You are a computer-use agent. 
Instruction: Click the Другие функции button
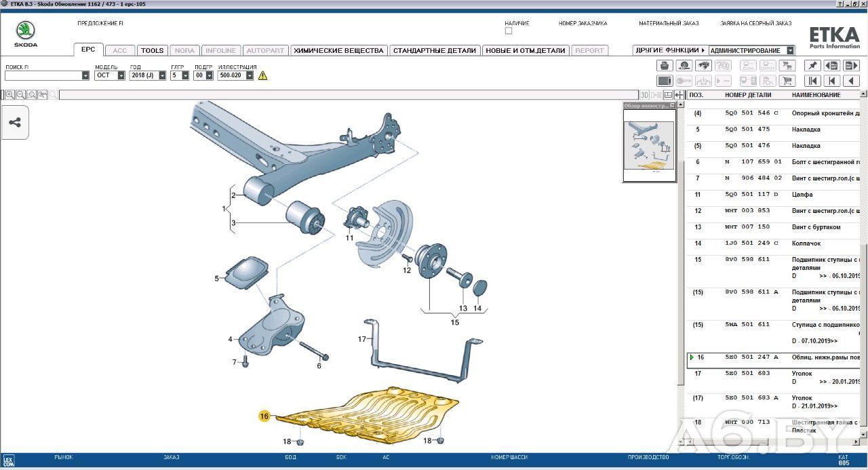coord(669,50)
